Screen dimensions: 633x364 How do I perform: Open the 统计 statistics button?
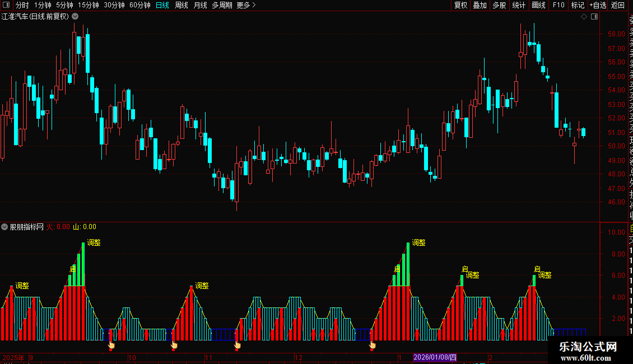tap(519, 5)
